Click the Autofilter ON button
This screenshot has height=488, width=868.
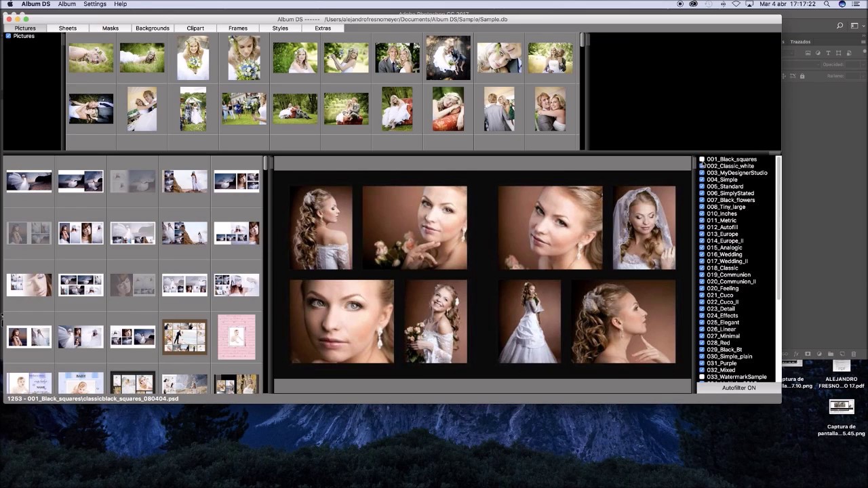pyautogui.click(x=738, y=388)
